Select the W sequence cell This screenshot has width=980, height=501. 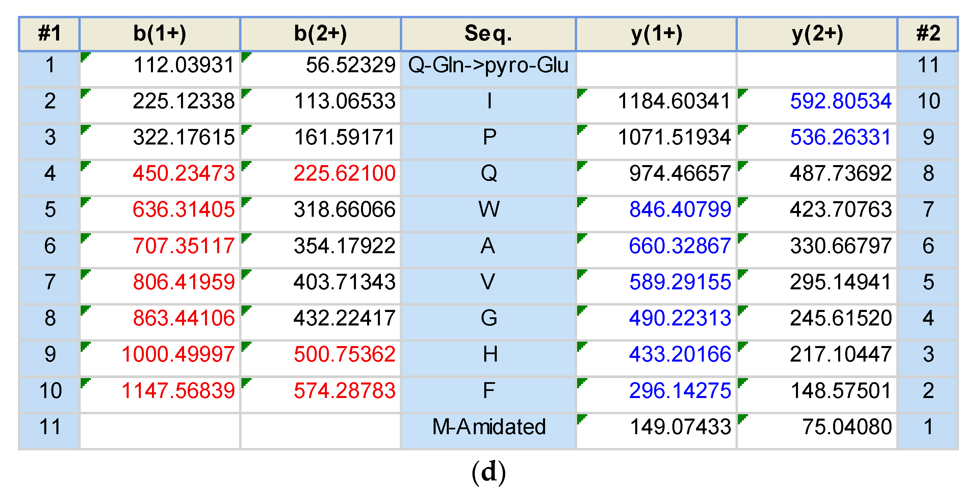pos(488,213)
